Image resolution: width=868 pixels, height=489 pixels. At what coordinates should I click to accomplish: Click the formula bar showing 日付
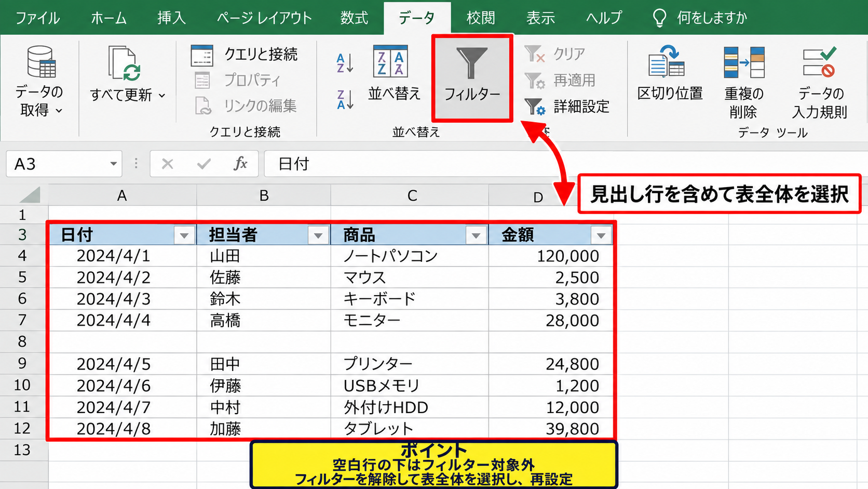click(x=566, y=164)
